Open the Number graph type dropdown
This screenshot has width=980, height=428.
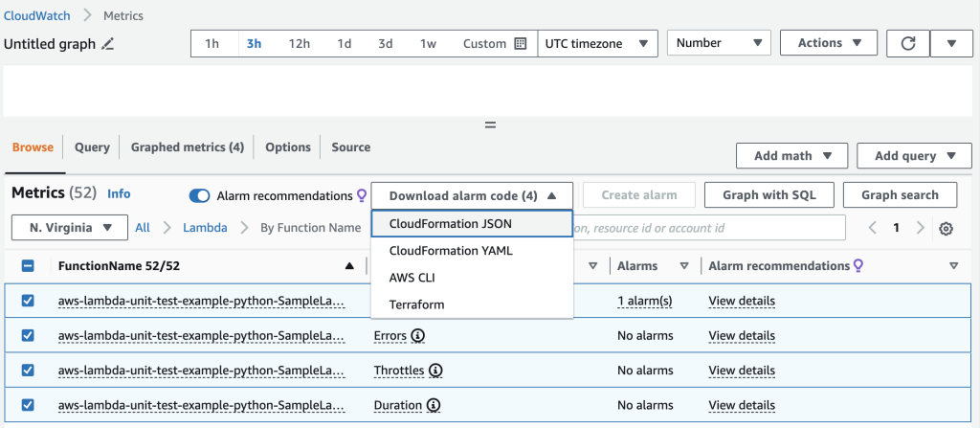click(720, 43)
